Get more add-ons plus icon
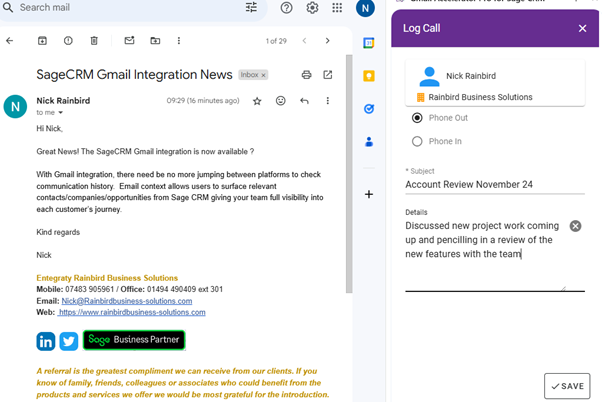This screenshot has width=602, height=402. (369, 194)
